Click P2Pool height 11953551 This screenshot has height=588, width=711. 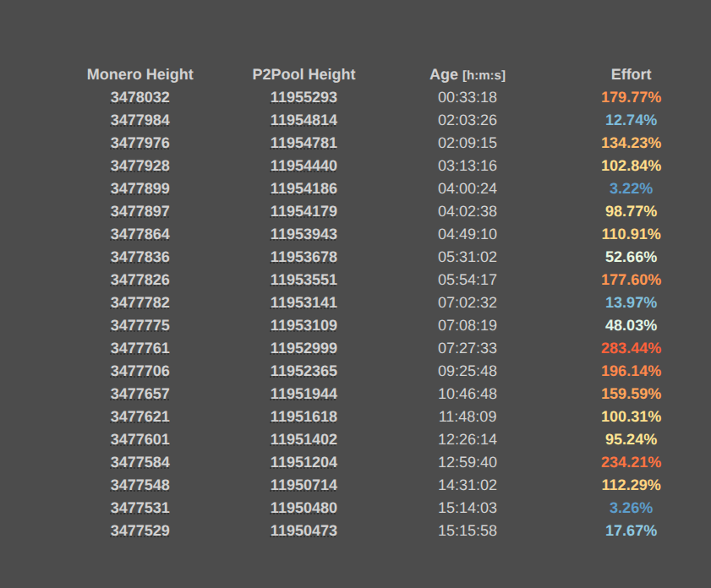[x=304, y=280]
